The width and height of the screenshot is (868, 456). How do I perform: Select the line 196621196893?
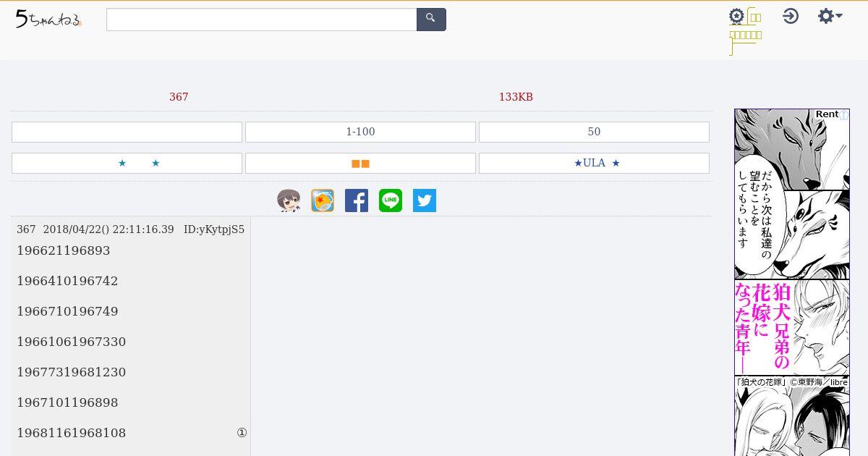[64, 250]
